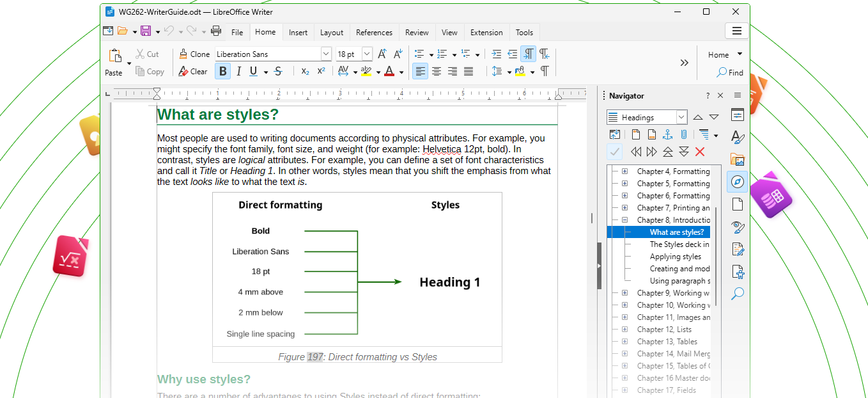Open the underline style dropdown arrow
Screen dimensions: 868x398
pyautogui.click(x=266, y=72)
